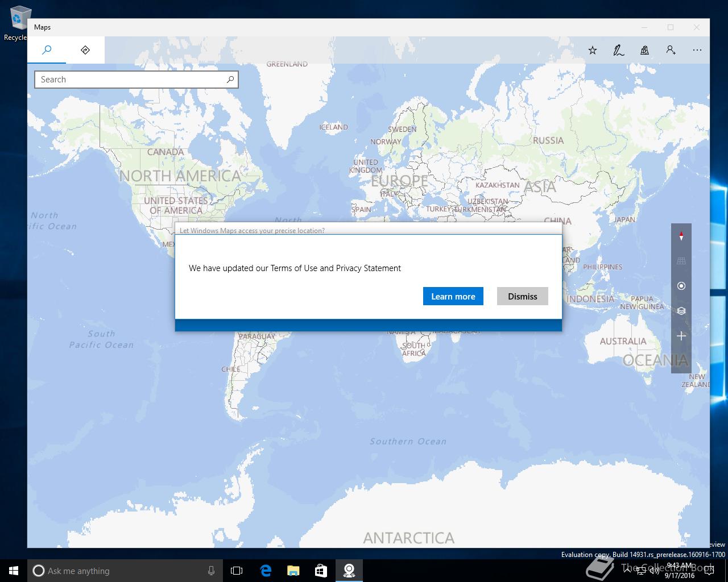728x582 pixels.
Task: Open the Windows Start menu
Action: (x=14, y=571)
